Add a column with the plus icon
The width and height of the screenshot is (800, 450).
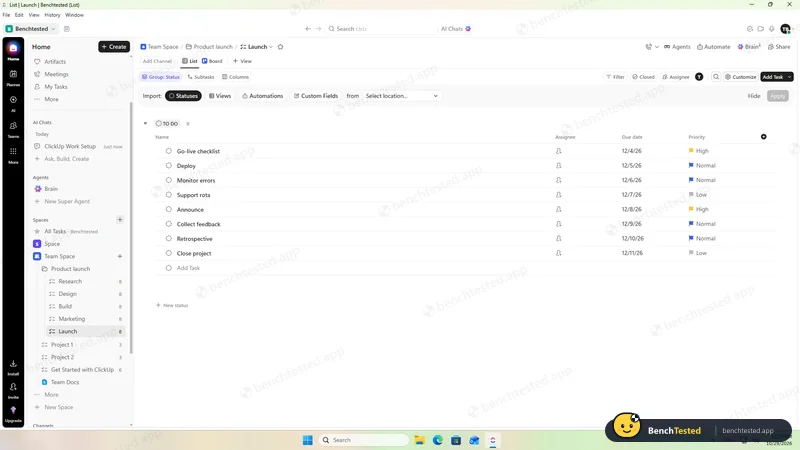pos(763,137)
